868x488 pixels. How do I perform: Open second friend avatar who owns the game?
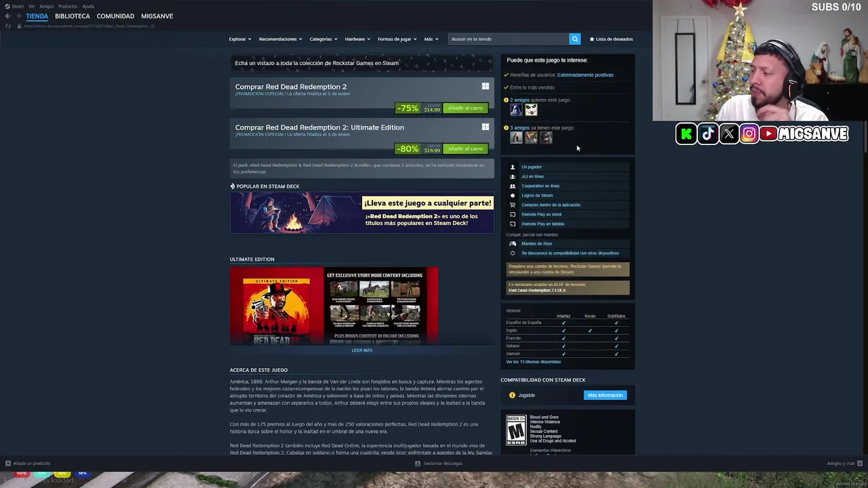click(x=531, y=138)
